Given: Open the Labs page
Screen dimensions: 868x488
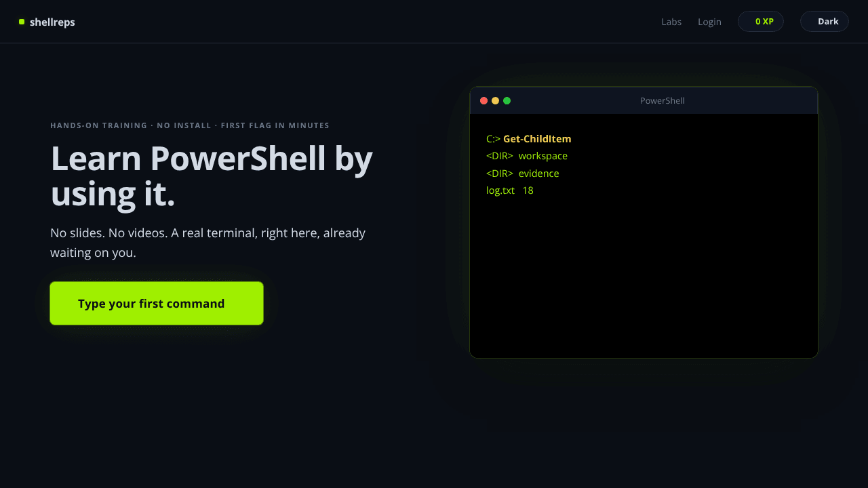Looking at the screenshot, I should (671, 22).
